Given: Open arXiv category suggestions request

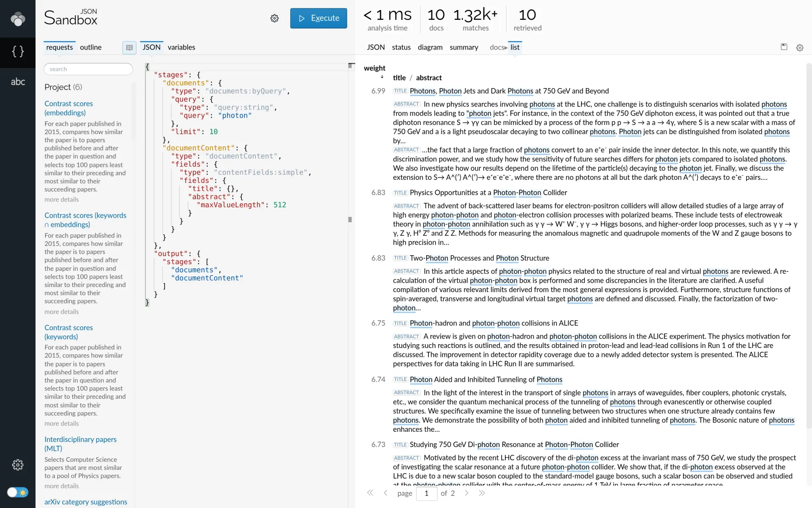Looking at the screenshot, I should [86, 502].
